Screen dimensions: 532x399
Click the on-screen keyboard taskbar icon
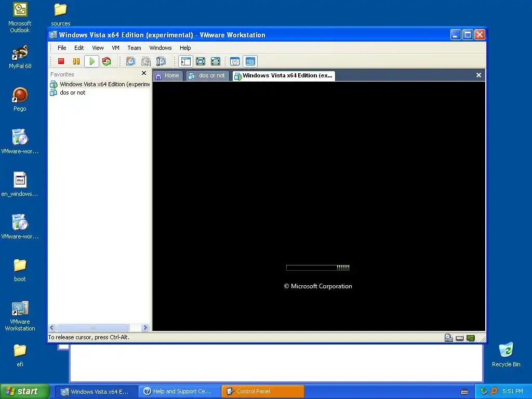[464, 392]
